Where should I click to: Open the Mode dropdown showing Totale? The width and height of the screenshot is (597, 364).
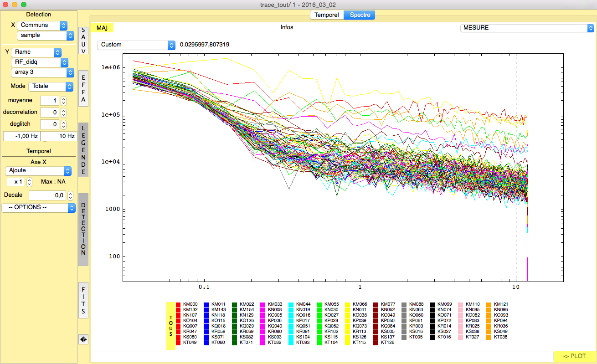[51, 86]
